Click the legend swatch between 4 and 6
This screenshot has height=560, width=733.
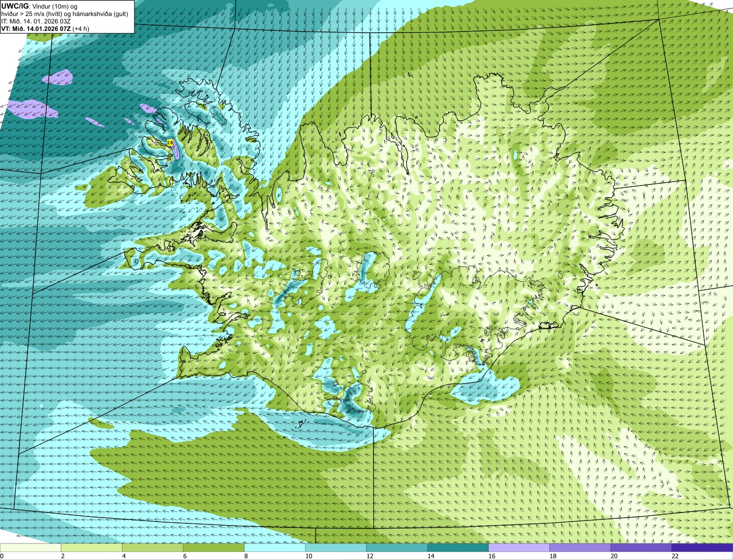point(152,547)
